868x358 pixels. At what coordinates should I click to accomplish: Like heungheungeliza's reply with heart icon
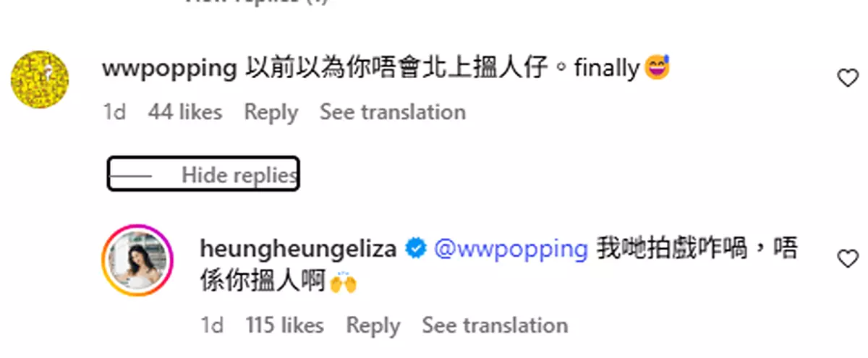click(x=847, y=259)
